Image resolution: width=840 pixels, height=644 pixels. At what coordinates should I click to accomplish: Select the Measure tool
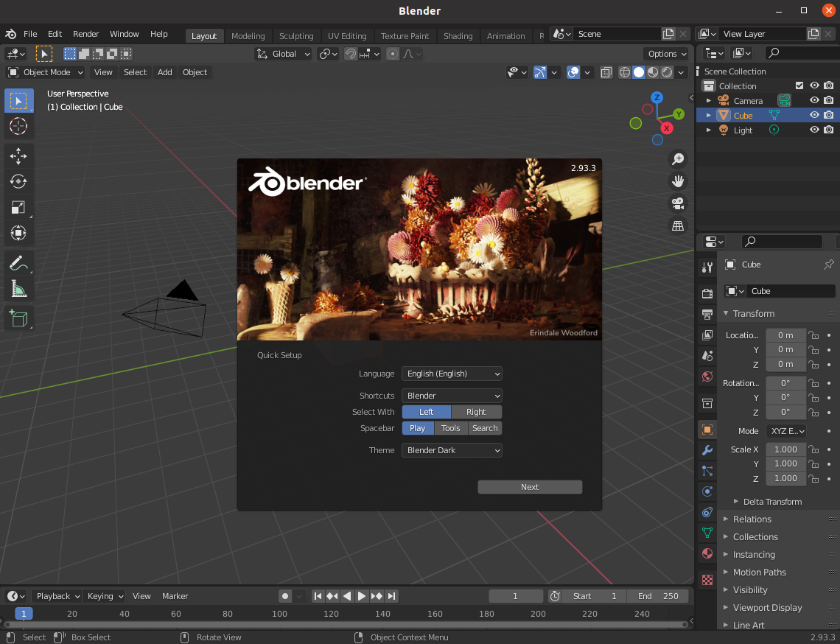click(18, 290)
